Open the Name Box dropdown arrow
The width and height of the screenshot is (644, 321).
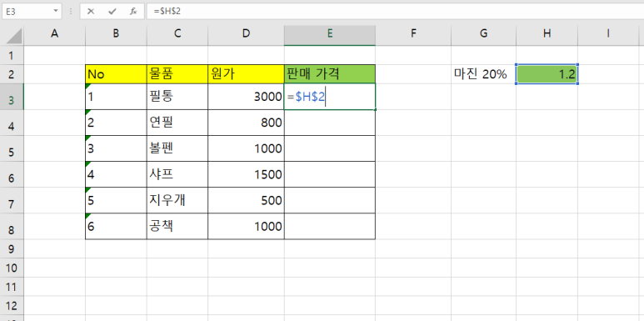[56, 12]
